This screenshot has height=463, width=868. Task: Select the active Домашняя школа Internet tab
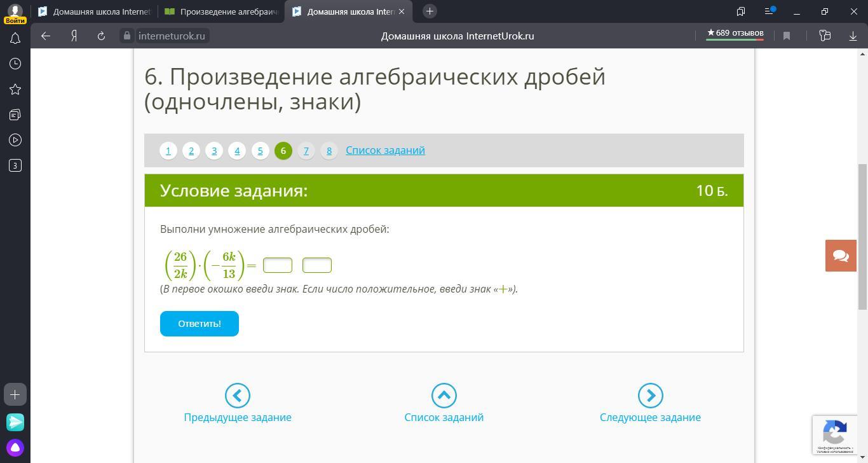tap(348, 11)
